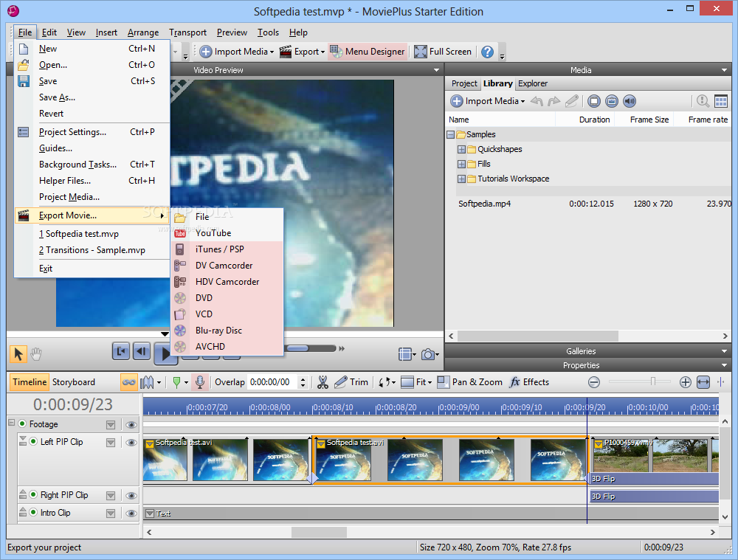Click the New document icon in File menu
738x560 pixels.
pos(24,49)
